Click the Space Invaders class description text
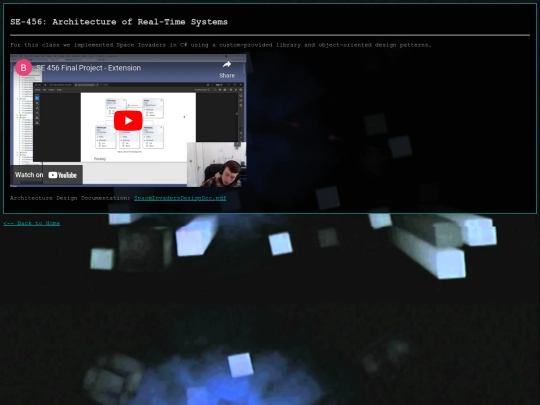540x405 pixels. click(x=220, y=45)
